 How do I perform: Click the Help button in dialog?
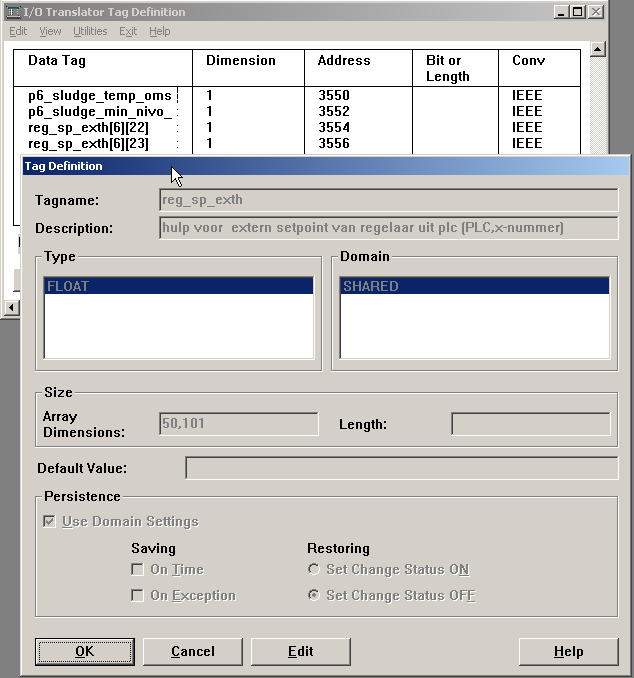click(x=568, y=651)
